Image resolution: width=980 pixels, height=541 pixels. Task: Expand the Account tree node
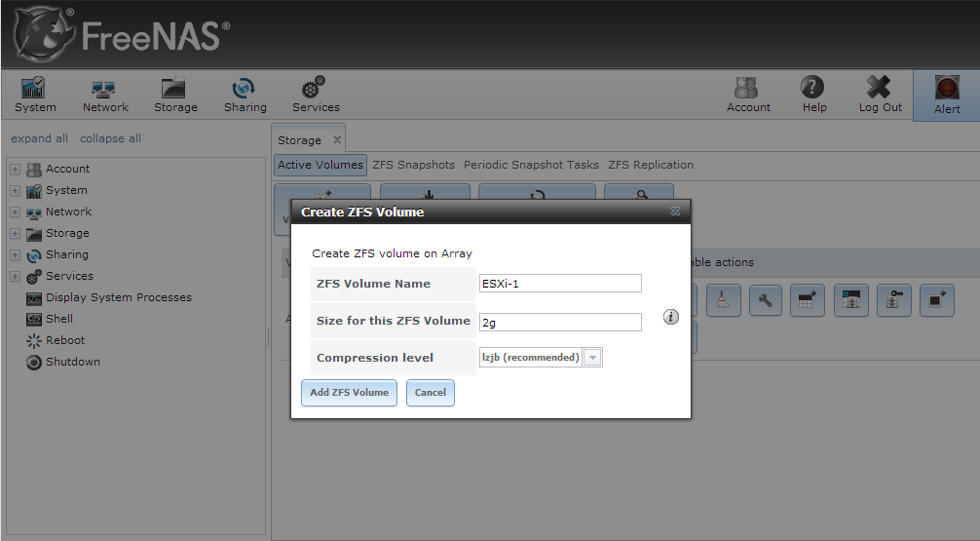click(x=15, y=169)
